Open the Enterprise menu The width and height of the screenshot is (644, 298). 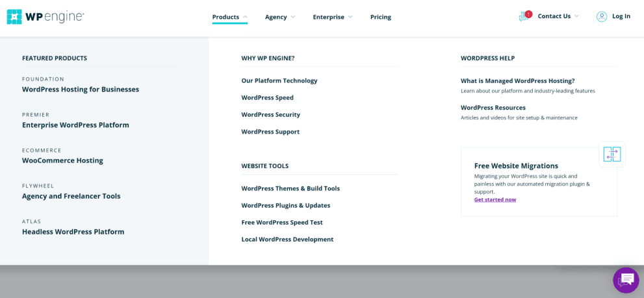[328, 17]
